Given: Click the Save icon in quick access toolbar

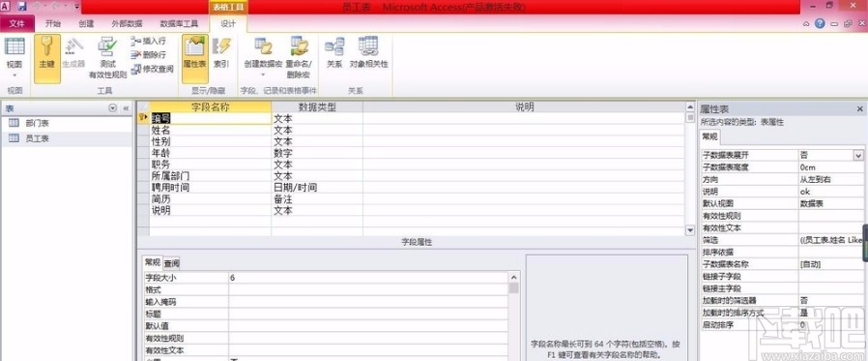Looking at the screenshot, I should point(21,7).
